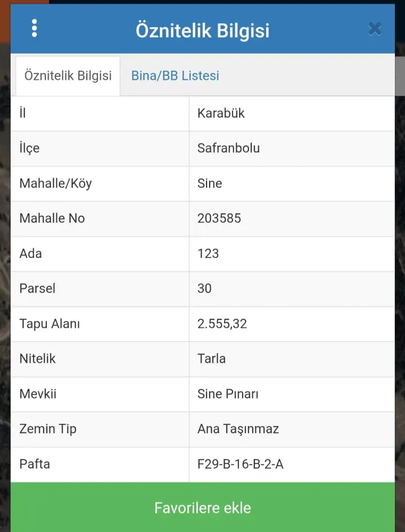Select the Safranbolu district value

[228, 148]
